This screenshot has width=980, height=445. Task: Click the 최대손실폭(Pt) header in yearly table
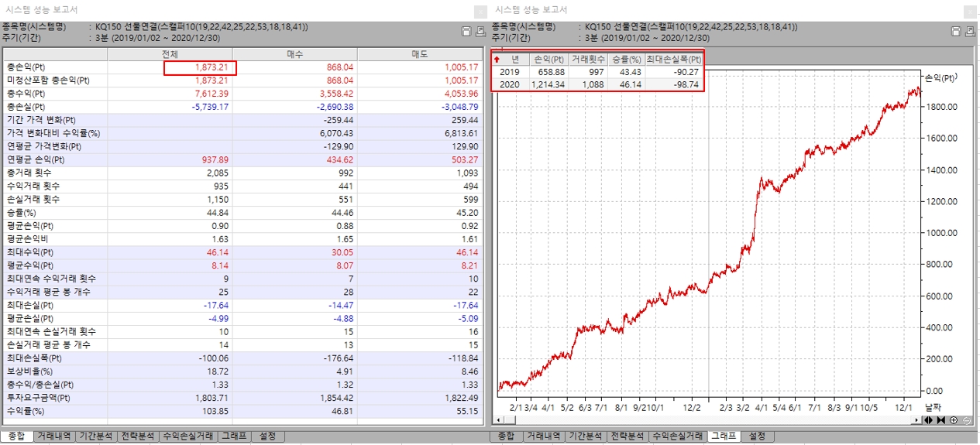click(x=674, y=59)
